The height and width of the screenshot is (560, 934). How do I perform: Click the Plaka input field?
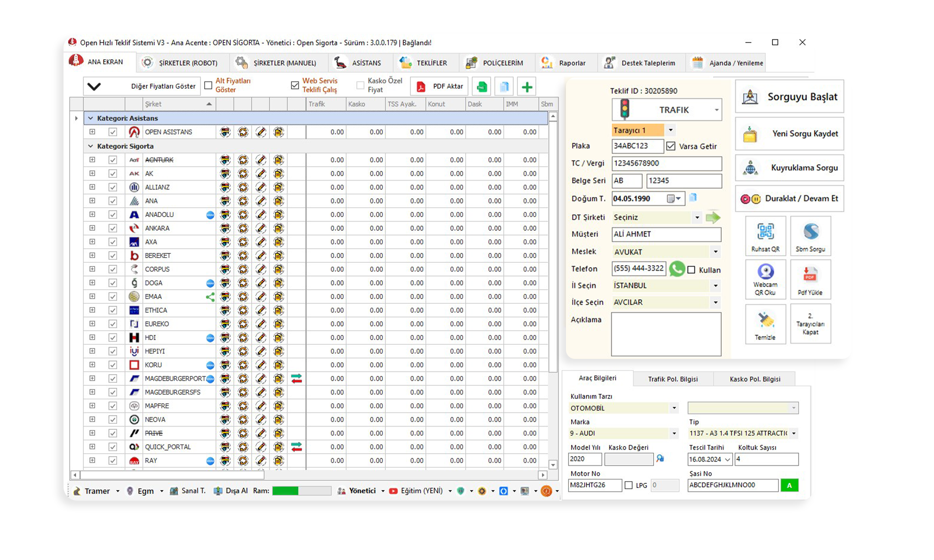coord(637,146)
